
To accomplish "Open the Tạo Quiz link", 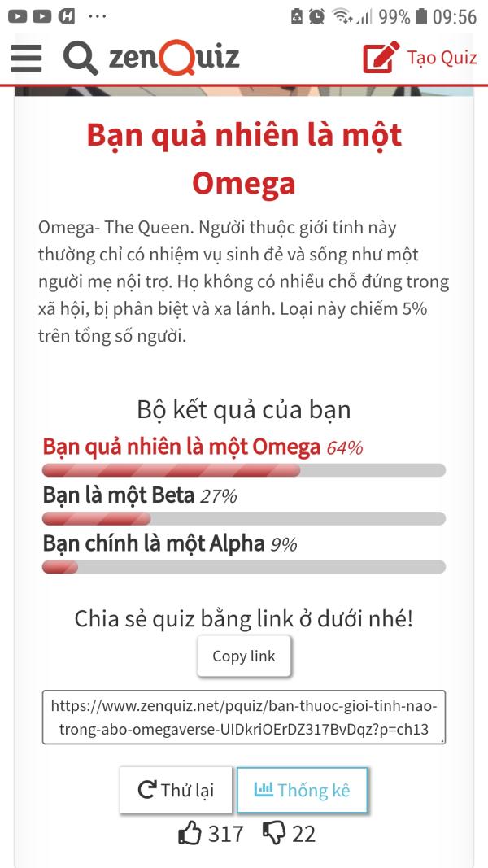I will 442,58.
